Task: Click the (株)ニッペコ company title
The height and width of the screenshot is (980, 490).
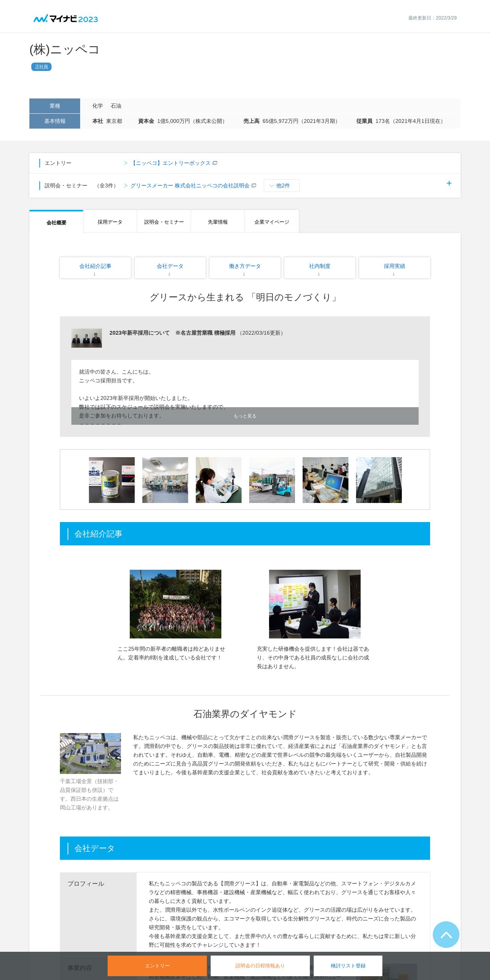Action: (x=64, y=49)
